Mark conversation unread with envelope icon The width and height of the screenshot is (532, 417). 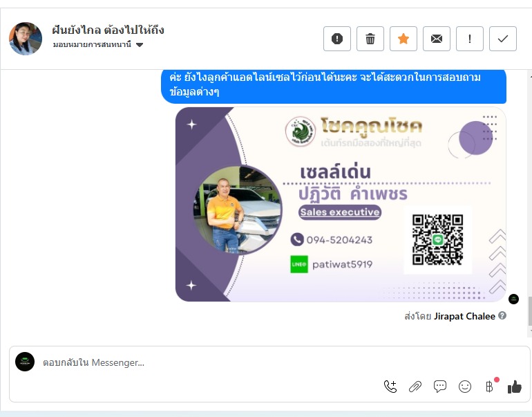437,39
